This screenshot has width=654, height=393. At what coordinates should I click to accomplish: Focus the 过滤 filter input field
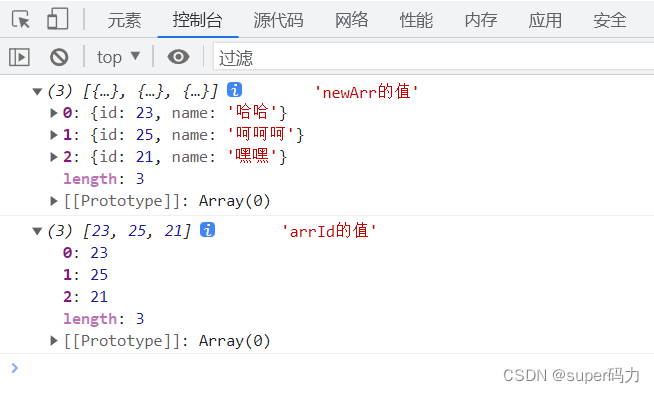(434, 57)
